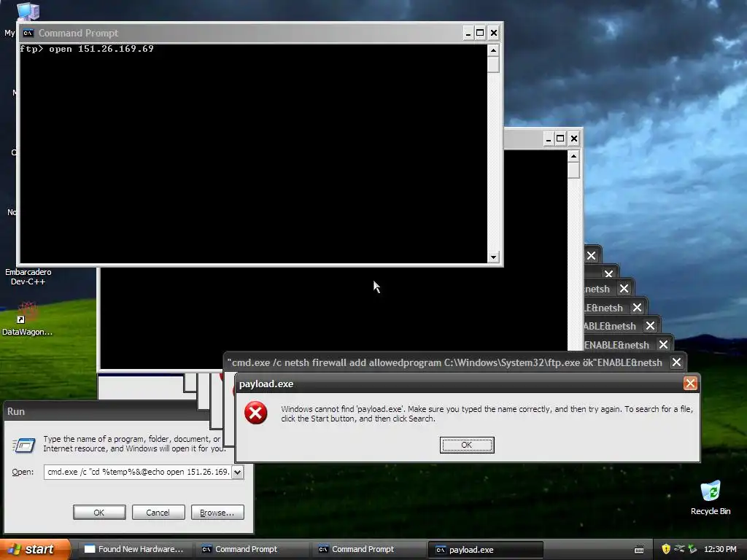Minimize the second Command Prompt window behind
This screenshot has width=747, height=560.
pos(548,139)
